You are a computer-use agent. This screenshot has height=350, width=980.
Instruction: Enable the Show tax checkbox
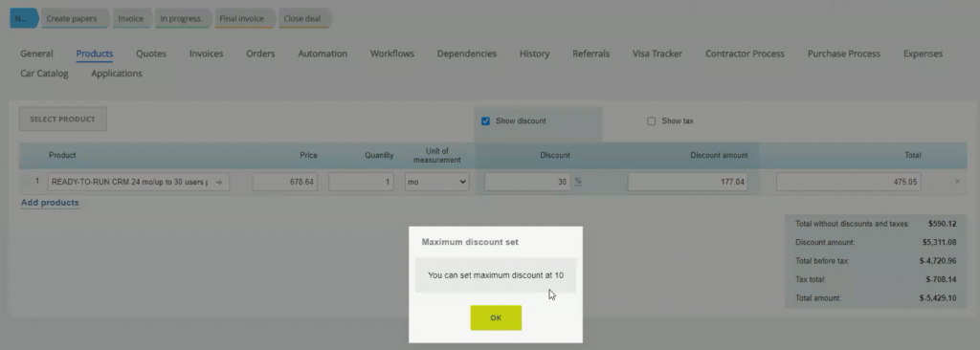(x=651, y=121)
